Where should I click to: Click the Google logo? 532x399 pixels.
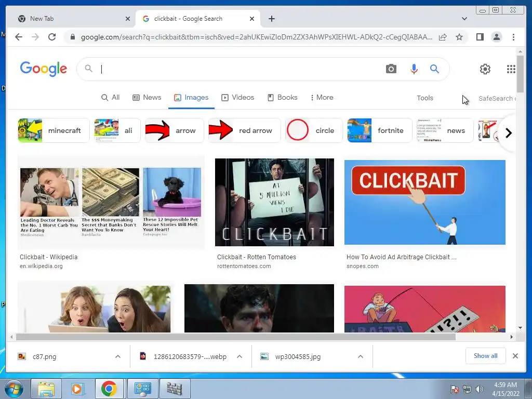pos(44,69)
